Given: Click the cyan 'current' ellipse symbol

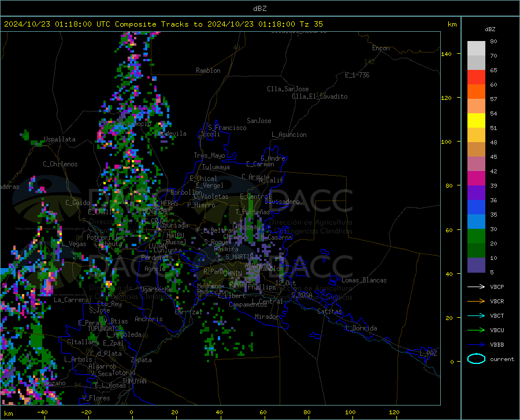Looking at the screenshot, I should pos(476,359).
